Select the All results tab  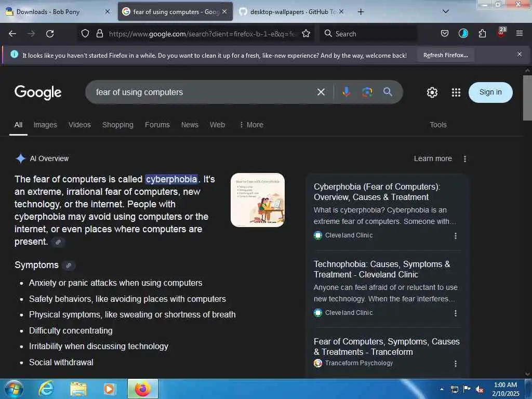click(18, 125)
